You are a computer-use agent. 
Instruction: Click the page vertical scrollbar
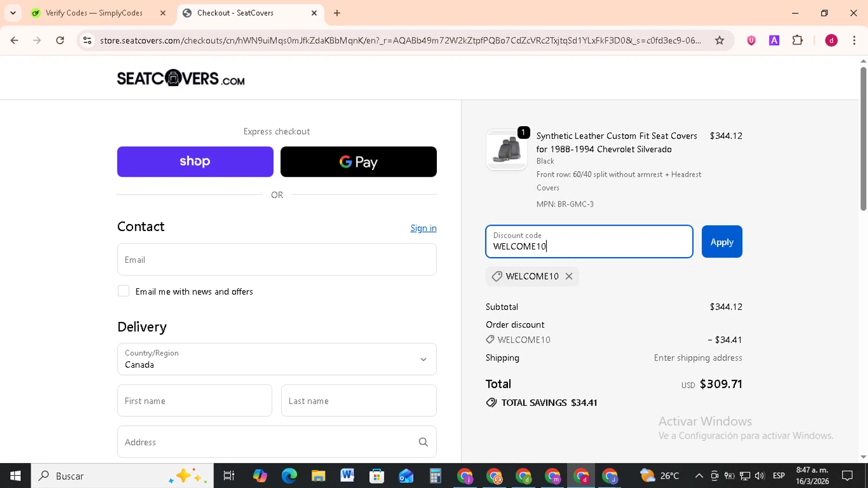pyautogui.click(x=863, y=139)
